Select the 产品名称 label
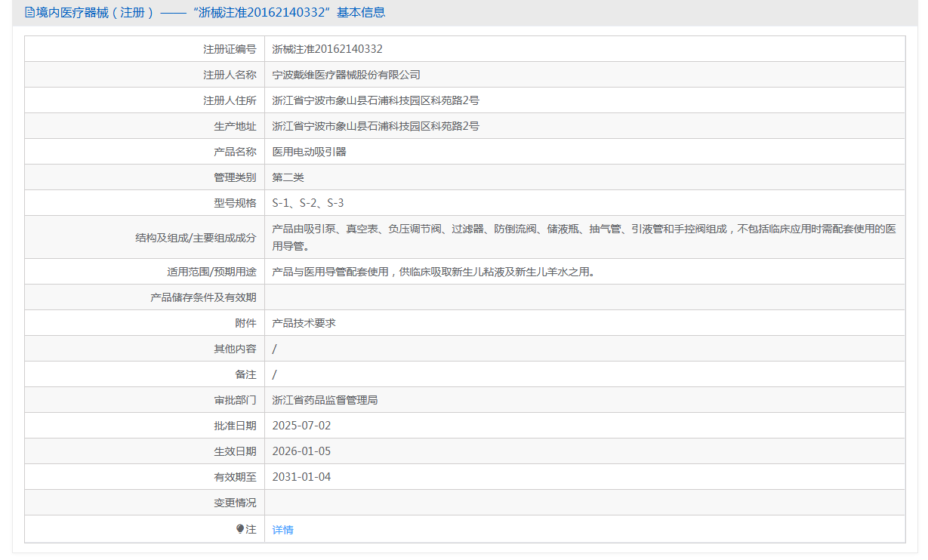This screenshot has width=928, height=560. 235,152
